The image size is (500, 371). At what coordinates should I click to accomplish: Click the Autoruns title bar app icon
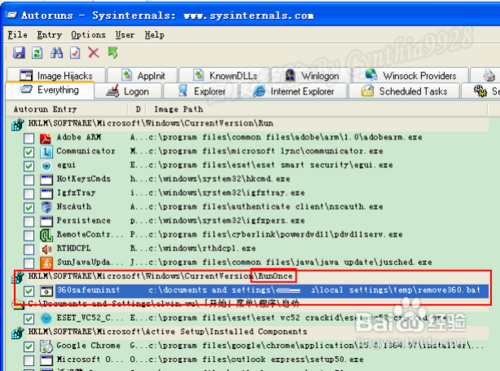[11, 15]
